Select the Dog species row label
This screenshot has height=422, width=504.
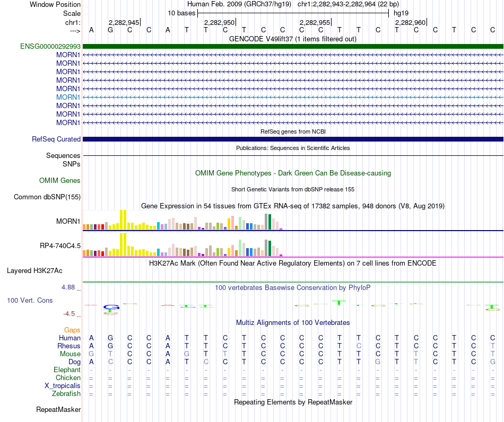(x=75, y=362)
